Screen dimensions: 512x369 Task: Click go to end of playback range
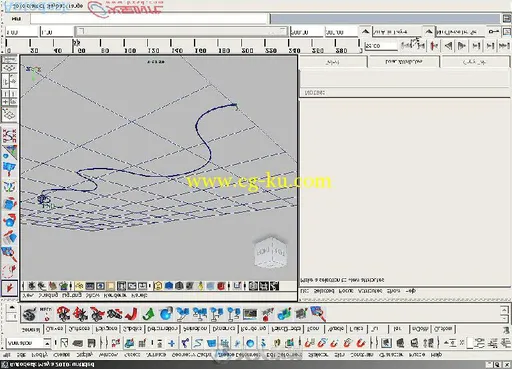click(504, 46)
